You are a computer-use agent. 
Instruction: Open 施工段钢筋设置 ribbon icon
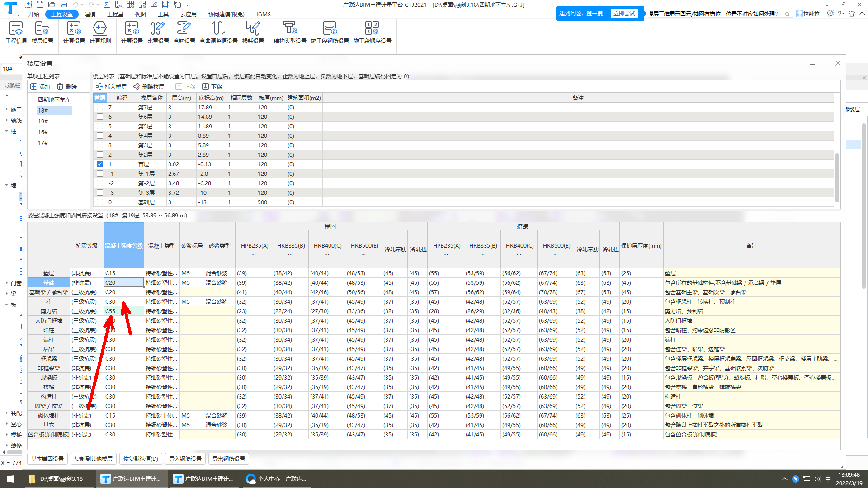click(x=330, y=33)
